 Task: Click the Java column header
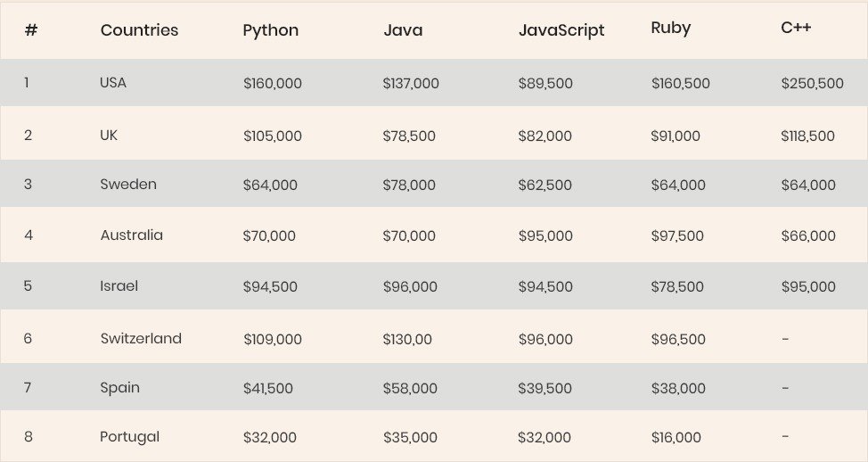(403, 30)
